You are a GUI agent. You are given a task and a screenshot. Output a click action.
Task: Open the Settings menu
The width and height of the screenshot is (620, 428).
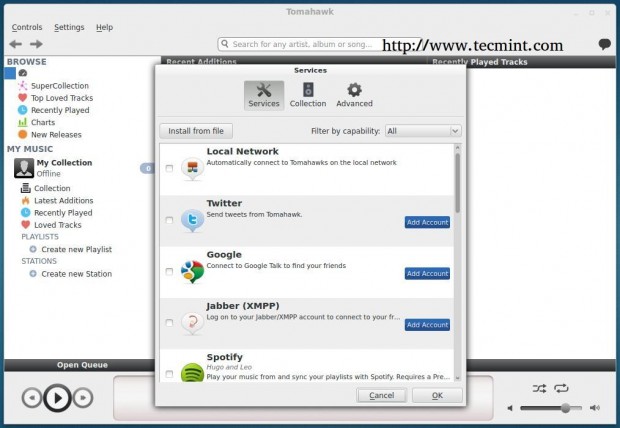pos(69,27)
